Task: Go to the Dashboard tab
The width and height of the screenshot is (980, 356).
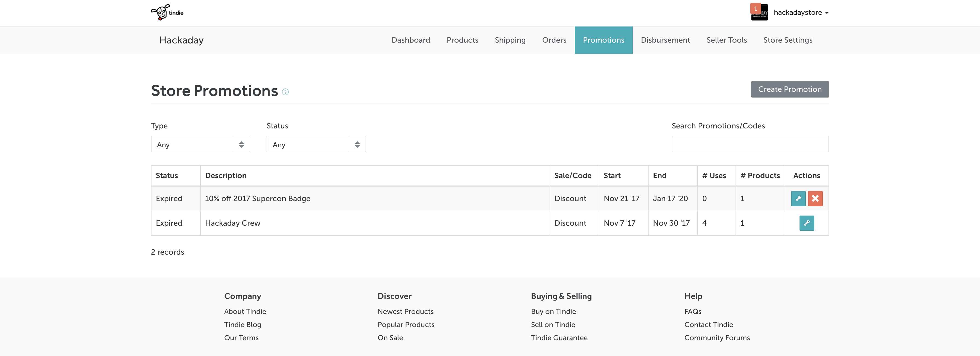Action: tap(410, 40)
